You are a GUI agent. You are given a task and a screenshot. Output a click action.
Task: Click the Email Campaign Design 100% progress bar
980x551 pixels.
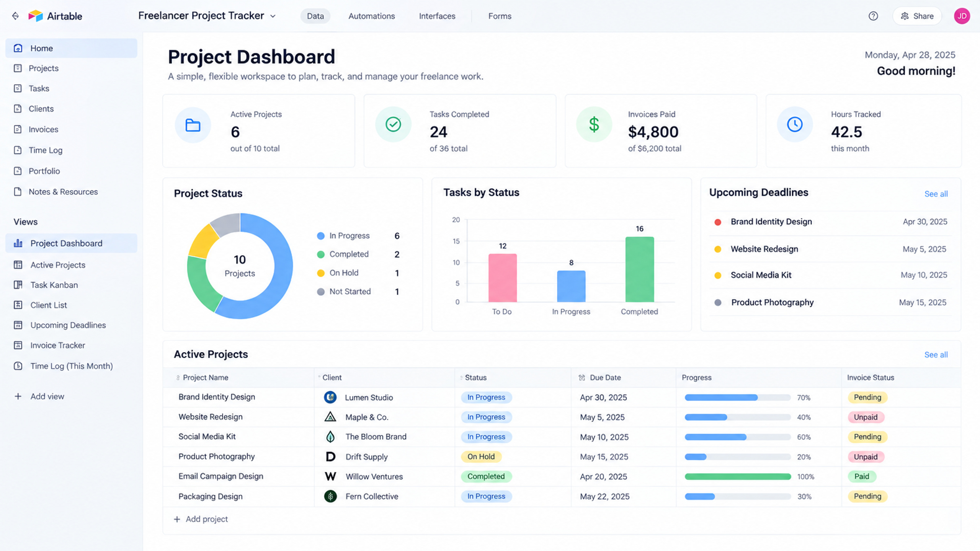738,476
